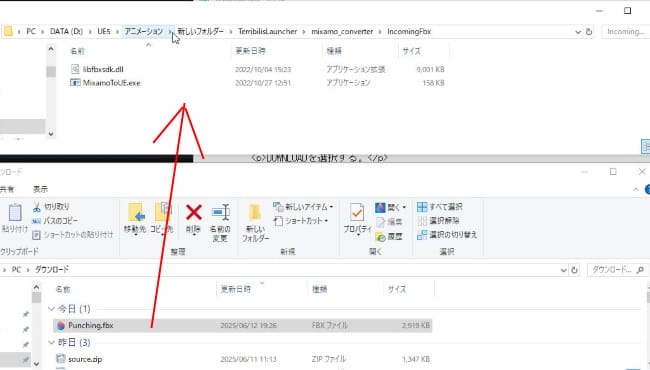Click the IncomingFbx breadcrumb
The width and height of the screenshot is (650, 370).
409,31
